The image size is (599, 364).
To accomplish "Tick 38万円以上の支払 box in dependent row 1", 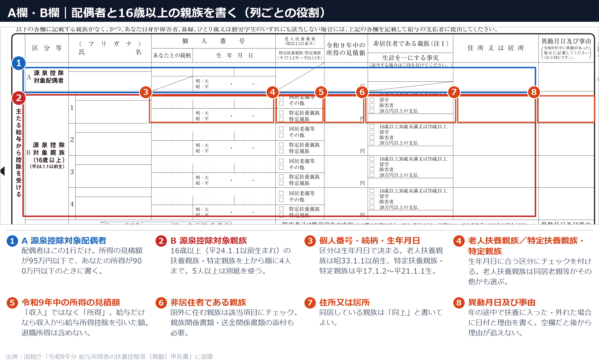I will click(x=372, y=111).
